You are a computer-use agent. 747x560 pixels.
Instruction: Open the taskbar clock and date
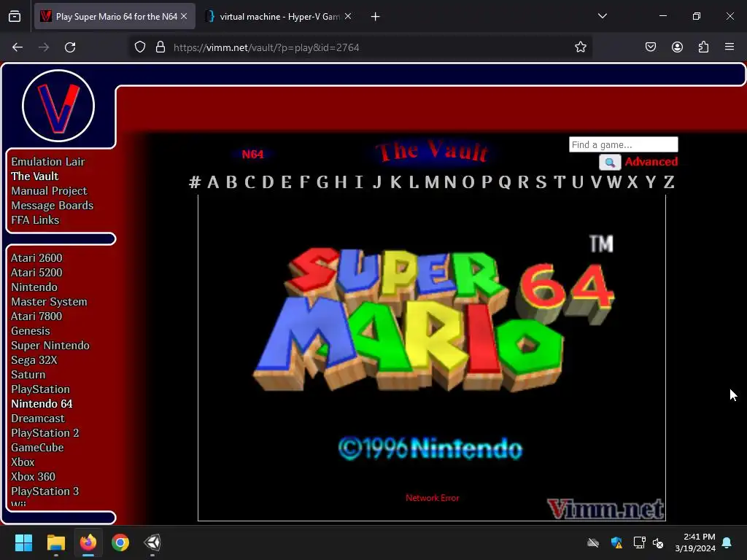pos(695,542)
